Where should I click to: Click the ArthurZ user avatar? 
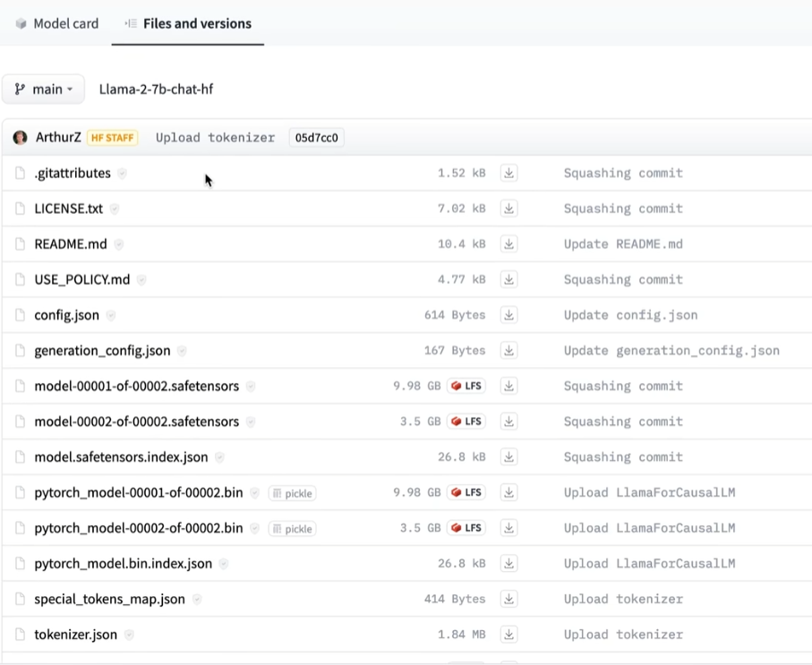point(20,138)
